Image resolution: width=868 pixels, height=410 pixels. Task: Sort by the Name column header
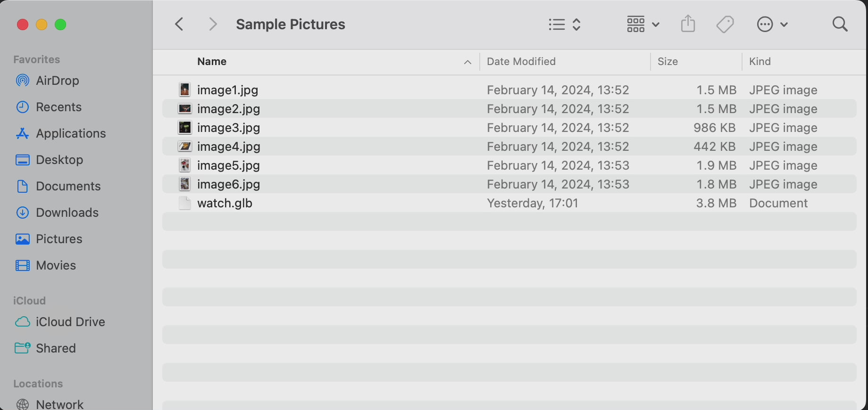(212, 62)
